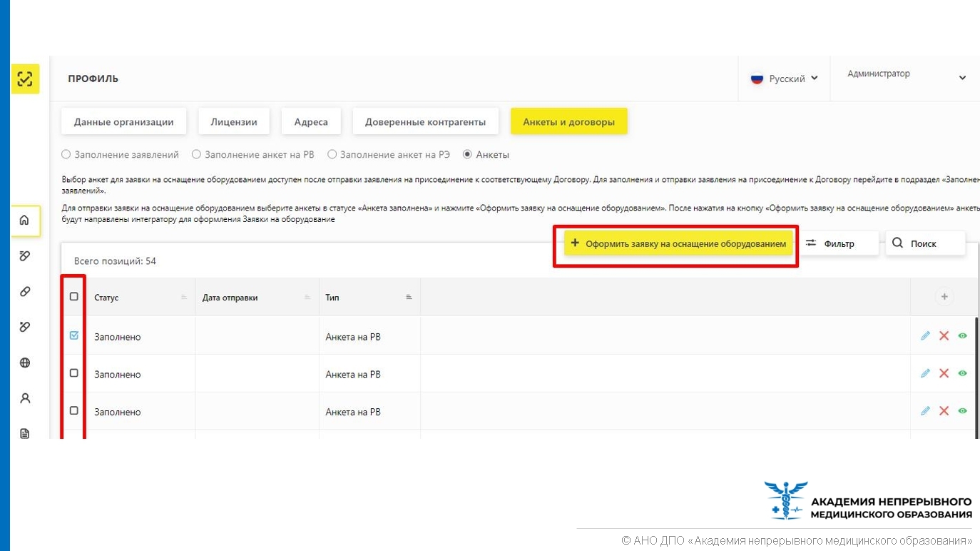Open the document icon in sidebar
The width and height of the screenshot is (980, 551).
(25, 433)
